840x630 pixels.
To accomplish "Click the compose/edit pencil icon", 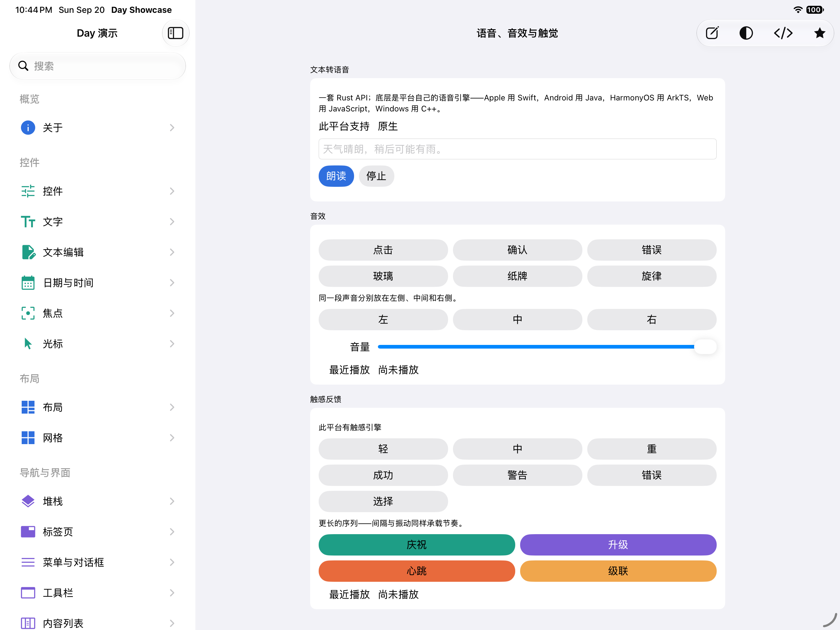I will [x=712, y=33].
